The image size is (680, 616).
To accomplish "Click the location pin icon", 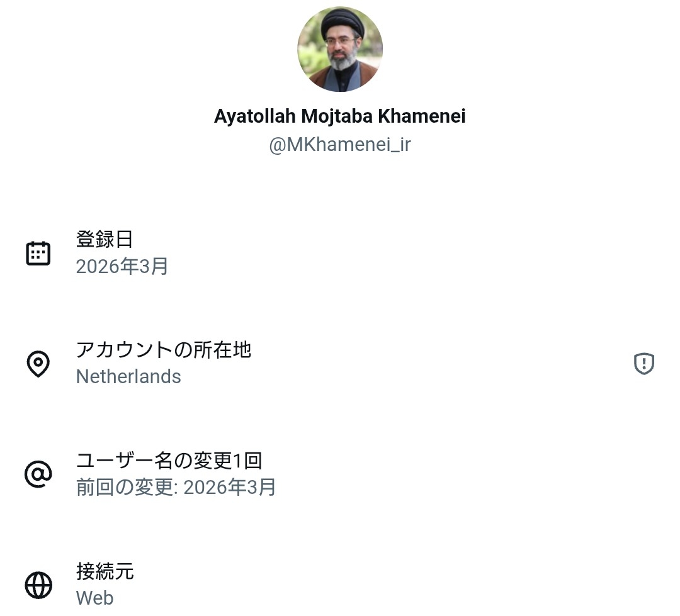I will pos(38,364).
